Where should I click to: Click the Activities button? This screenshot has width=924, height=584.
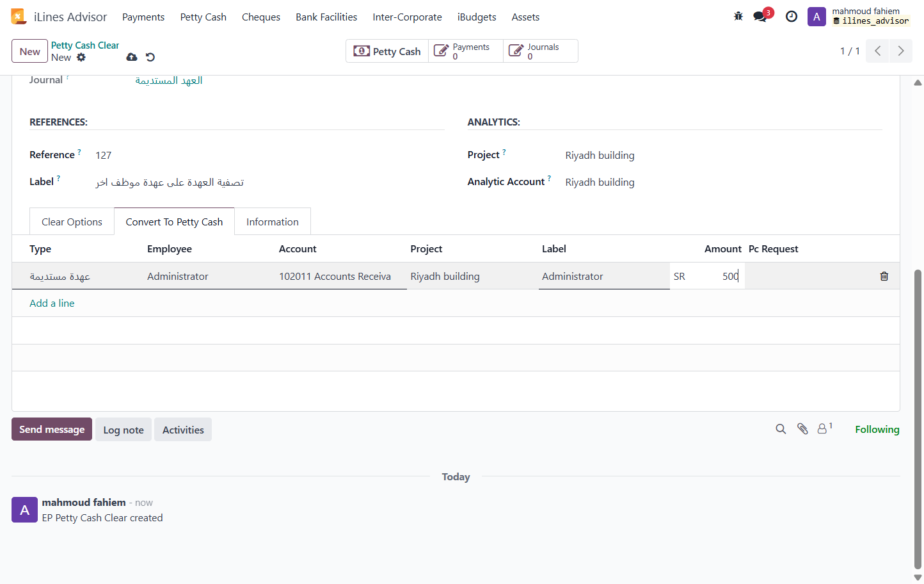[x=183, y=430]
